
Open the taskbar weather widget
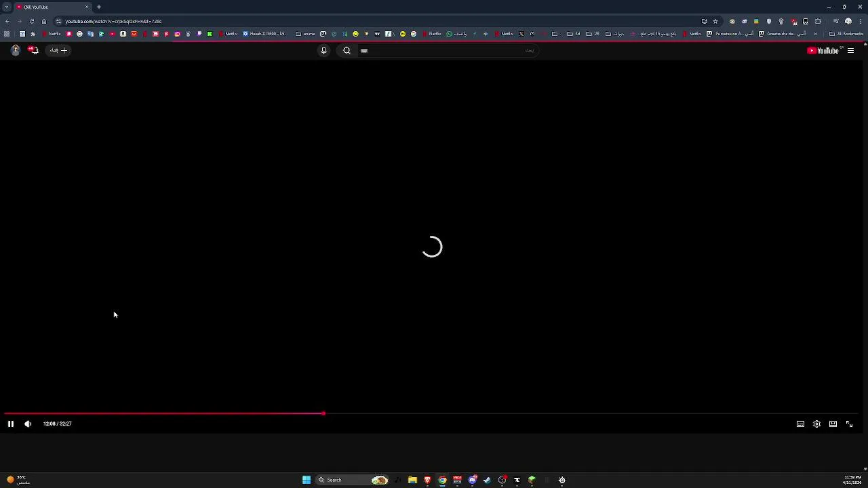[x=18, y=480]
